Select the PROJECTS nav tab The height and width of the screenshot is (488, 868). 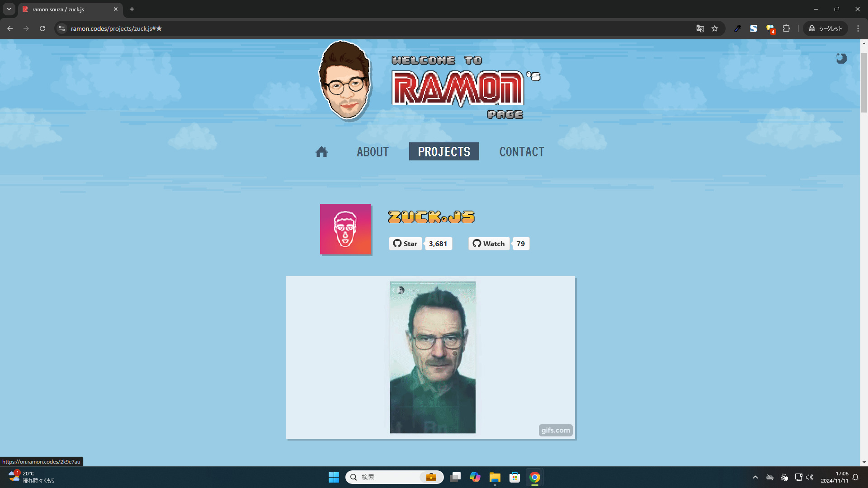(443, 152)
